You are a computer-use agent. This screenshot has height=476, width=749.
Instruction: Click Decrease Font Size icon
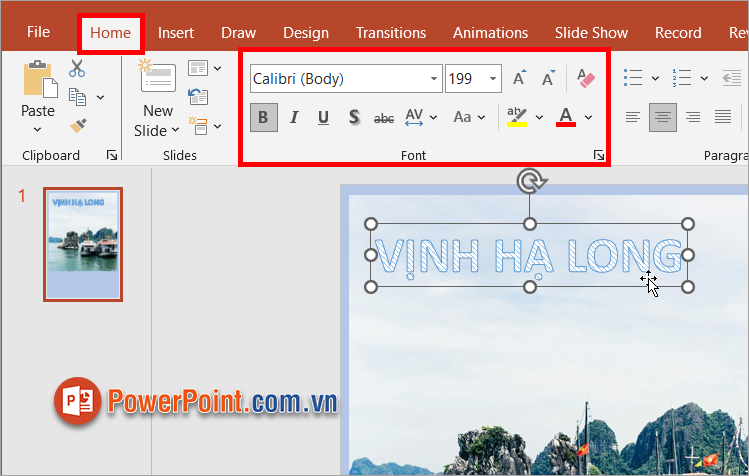point(548,78)
